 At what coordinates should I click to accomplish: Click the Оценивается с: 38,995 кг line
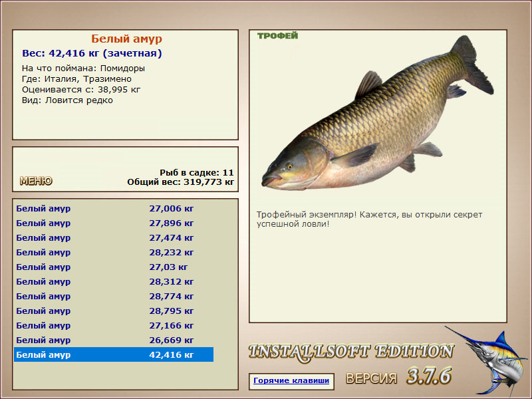81,90
